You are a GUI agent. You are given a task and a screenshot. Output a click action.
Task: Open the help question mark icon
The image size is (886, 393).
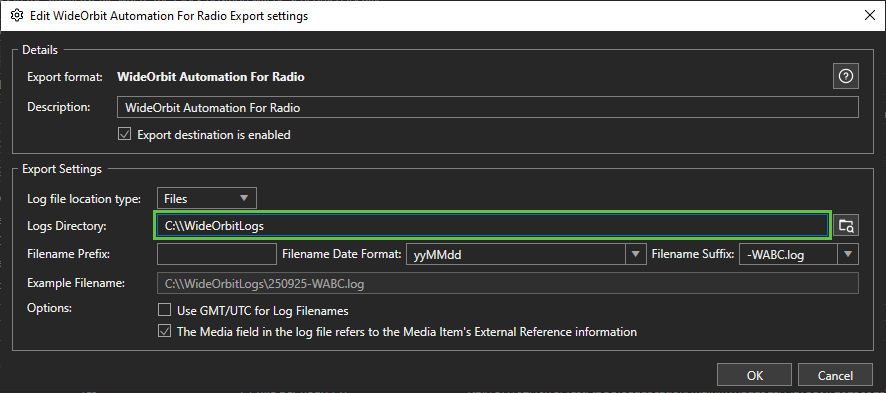coord(845,77)
